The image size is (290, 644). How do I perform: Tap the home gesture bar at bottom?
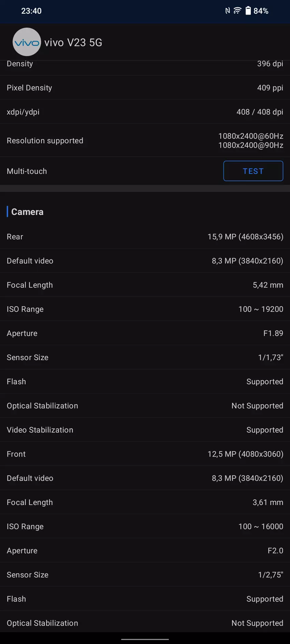pos(145,639)
